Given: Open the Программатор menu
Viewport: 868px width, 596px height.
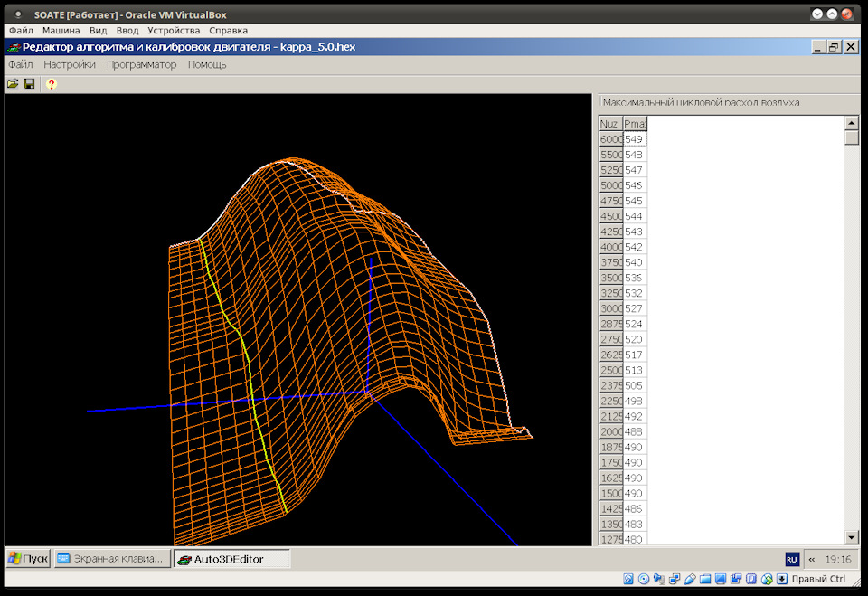Looking at the screenshot, I should click(141, 64).
